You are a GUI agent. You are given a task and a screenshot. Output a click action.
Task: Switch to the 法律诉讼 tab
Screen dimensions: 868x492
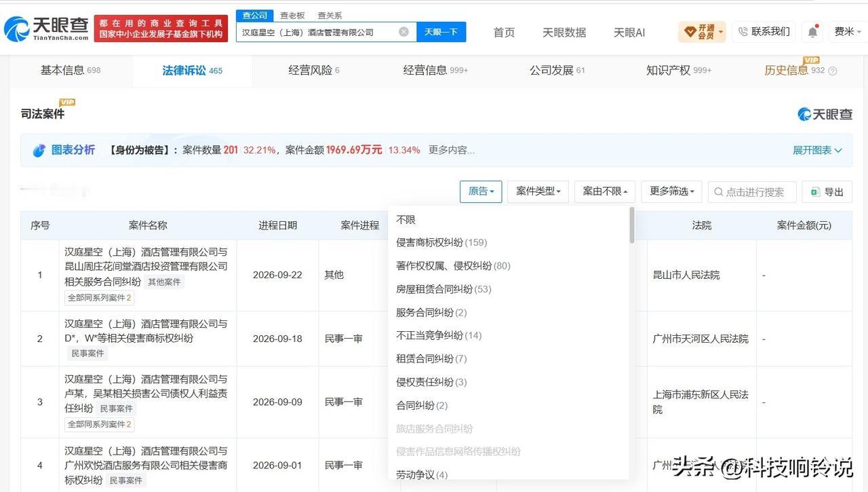192,71
